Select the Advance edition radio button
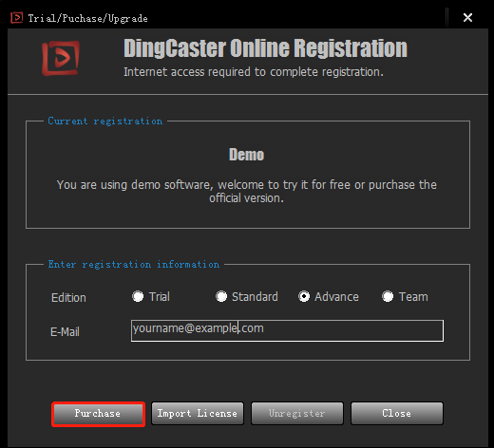The image size is (494, 448). click(304, 296)
